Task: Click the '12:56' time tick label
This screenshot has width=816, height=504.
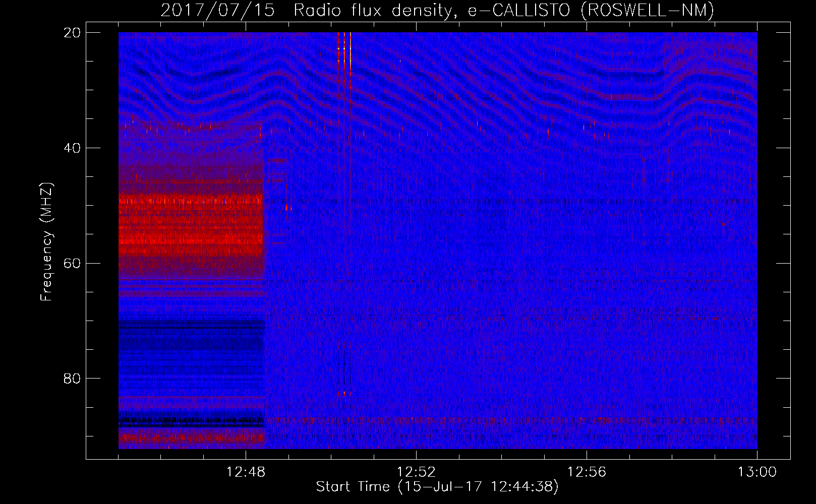Action: (587, 472)
